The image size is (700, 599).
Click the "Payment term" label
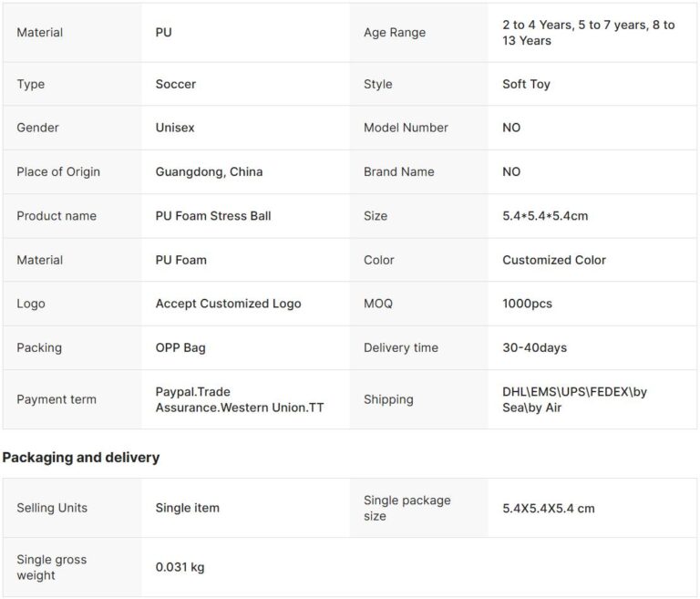click(56, 399)
